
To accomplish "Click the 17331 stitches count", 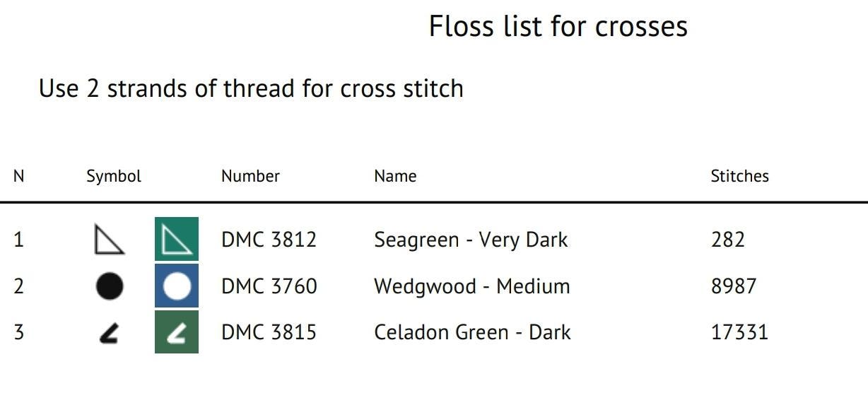I will (x=739, y=332).
